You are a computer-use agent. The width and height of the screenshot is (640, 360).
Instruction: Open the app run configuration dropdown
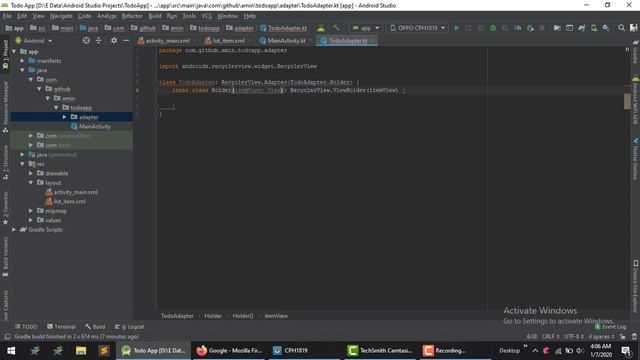[366, 28]
